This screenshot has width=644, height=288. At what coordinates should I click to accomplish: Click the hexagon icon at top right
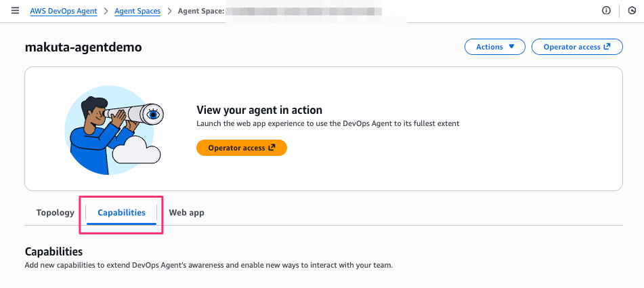click(x=631, y=11)
